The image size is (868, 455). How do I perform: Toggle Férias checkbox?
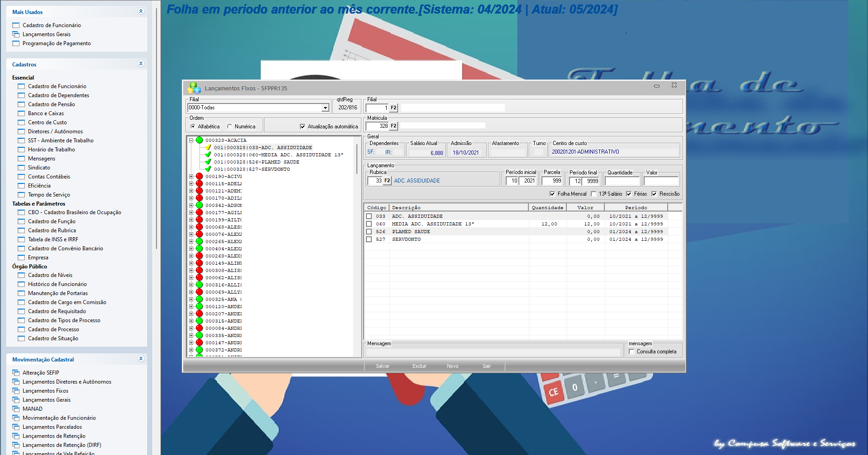coord(629,194)
